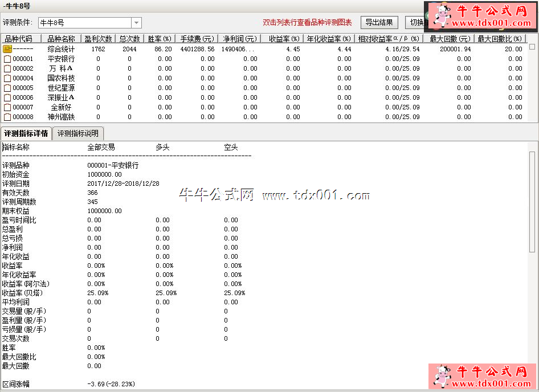539x392 pixels.
Task: Click the document icon for 000006
Action: pos(7,97)
